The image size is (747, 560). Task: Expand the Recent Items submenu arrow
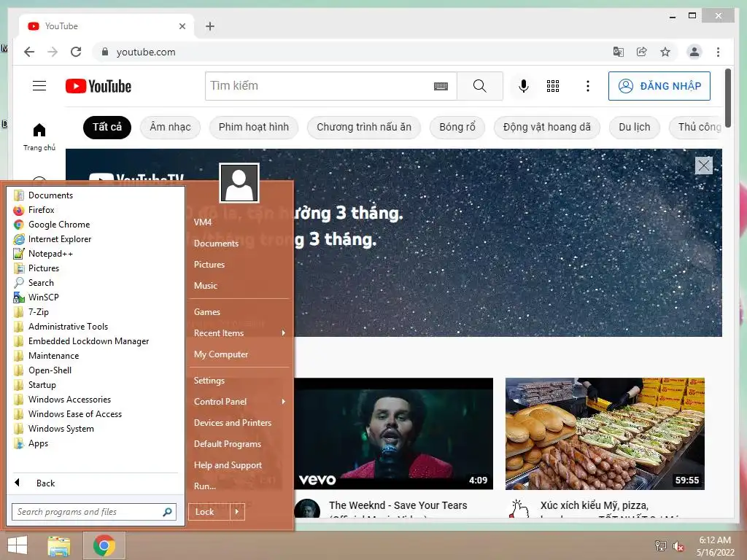coord(284,332)
